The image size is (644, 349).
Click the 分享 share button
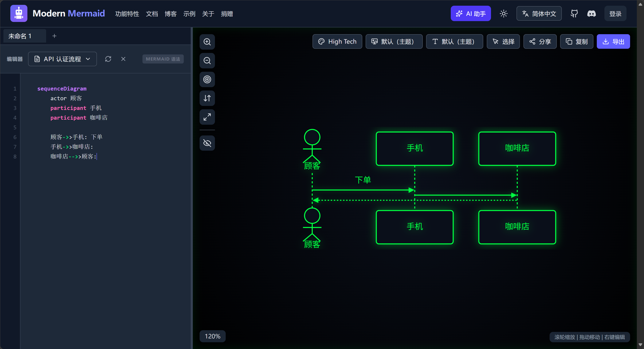(540, 42)
